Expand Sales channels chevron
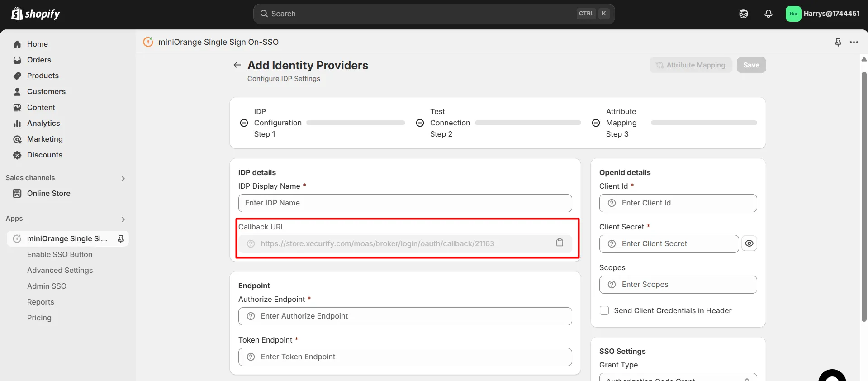The image size is (868, 381). 123,178
